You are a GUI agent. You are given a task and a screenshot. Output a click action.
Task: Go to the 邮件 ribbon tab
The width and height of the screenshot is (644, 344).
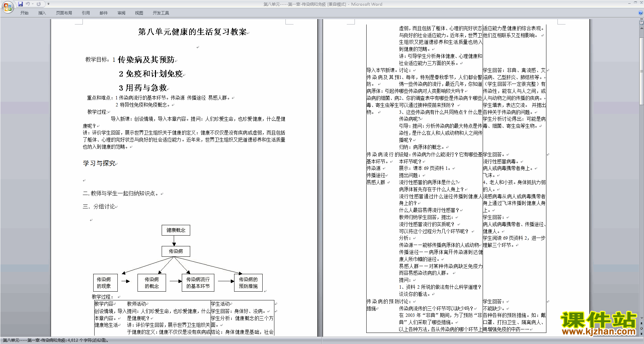point(104,13)
